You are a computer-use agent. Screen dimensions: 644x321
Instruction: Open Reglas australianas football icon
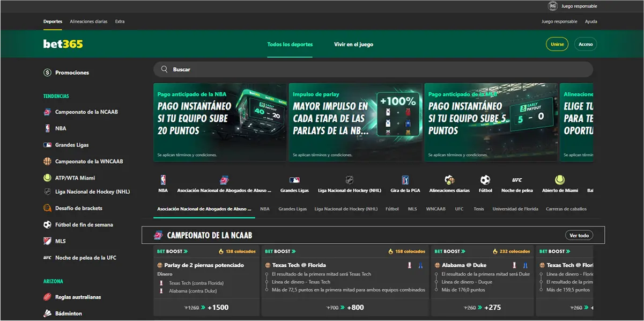coord(47,297)
